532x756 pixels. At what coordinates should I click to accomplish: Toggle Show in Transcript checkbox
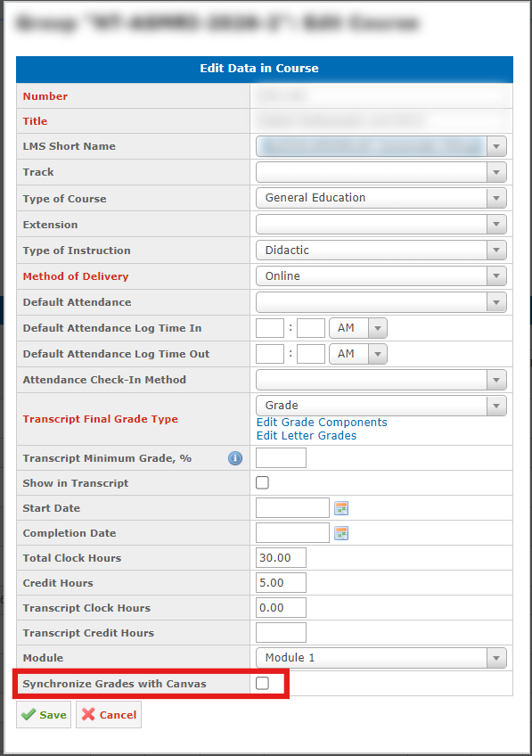point(262,482)
